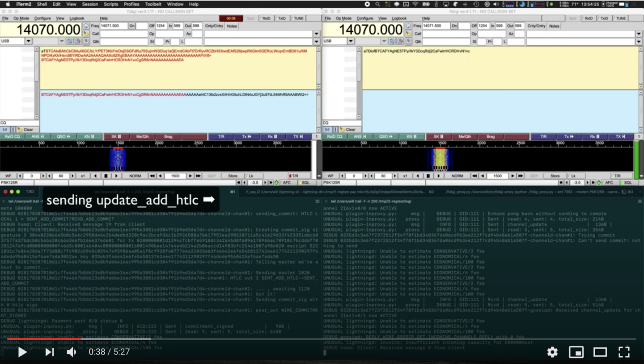This screenshot has height=364, width=644.
Task: Toggle TUNE in the right fldigi window
Action: [619, 18]
